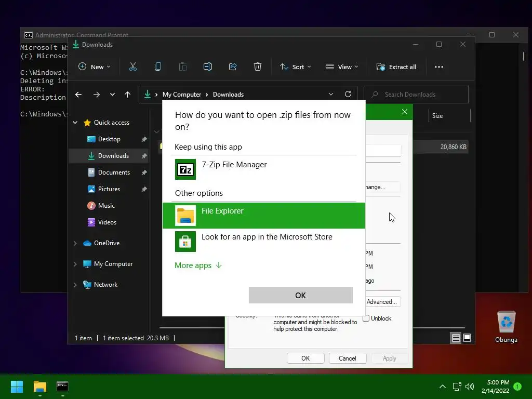532x399 pixels.
Task: Choose 7-Zip File Manager
Action: point(264,169)
